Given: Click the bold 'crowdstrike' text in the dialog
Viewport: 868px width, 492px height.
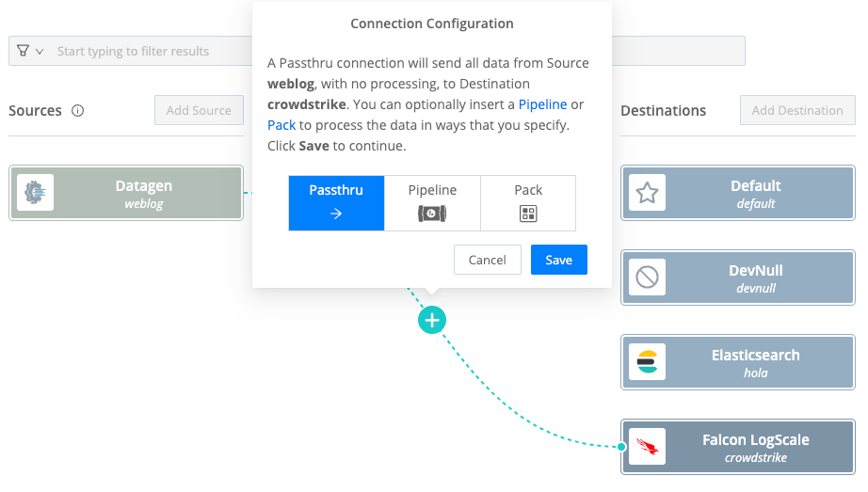Looking at the screenshot, I should click(x=307, y=104).
